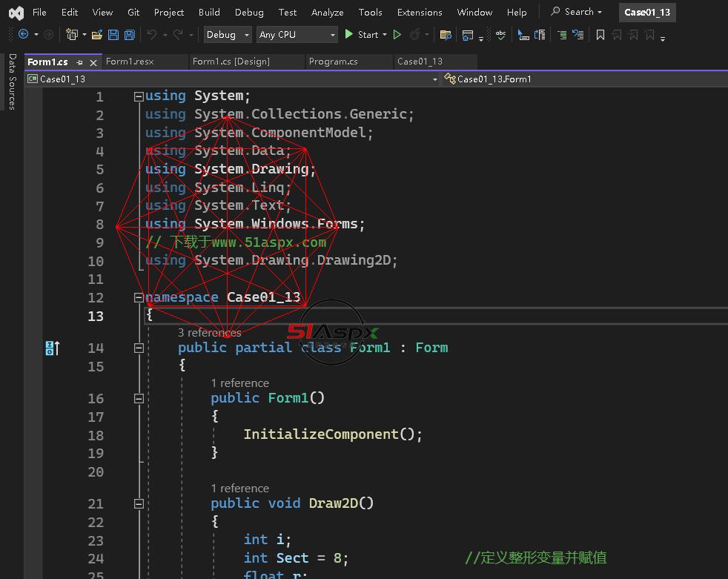Click the abc spell checker icon

click(500, 35)
